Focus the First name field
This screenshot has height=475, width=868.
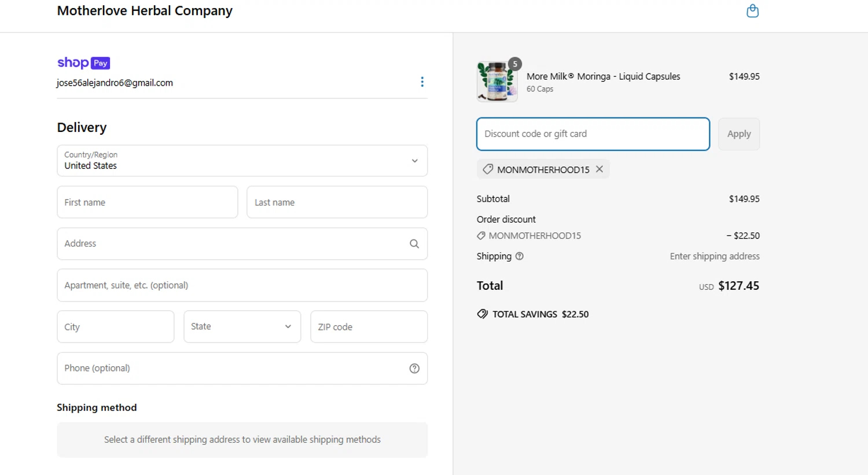pos(148,202)
